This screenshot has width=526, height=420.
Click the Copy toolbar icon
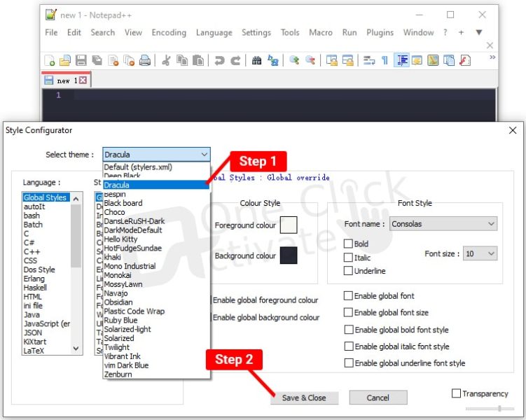182,60
